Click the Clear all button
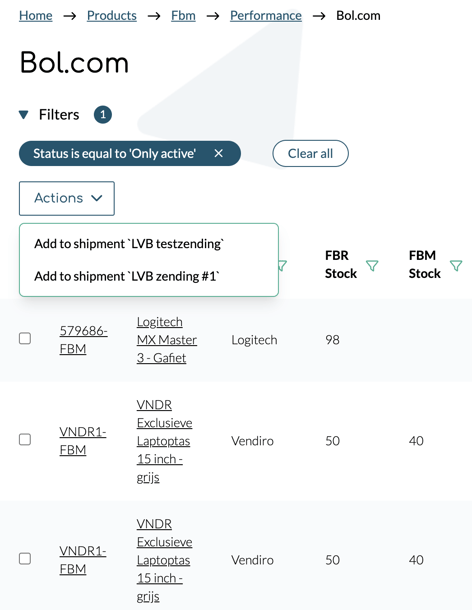This screenshot has width=472, height=610. coord(311,153)
